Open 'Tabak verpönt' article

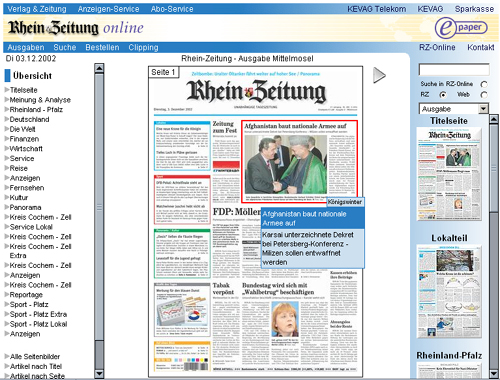click(x=223, y=289)
